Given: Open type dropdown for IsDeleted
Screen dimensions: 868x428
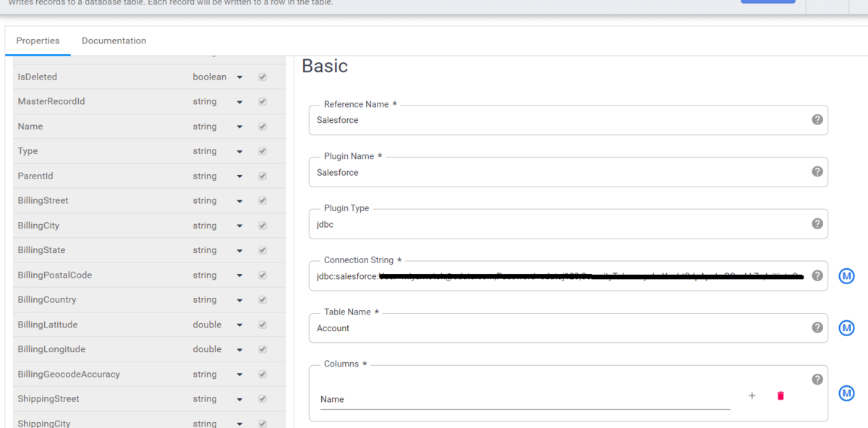Looking at the screenshot, I should (218, 77).
